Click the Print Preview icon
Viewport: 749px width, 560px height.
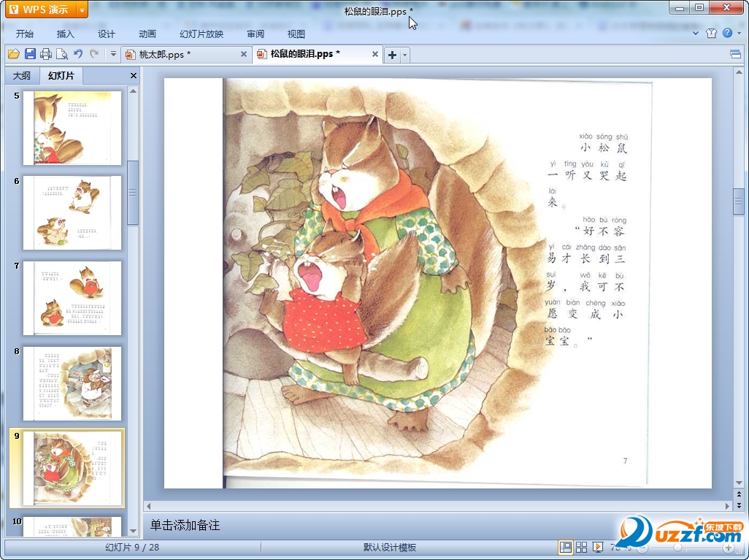point(61,54)
